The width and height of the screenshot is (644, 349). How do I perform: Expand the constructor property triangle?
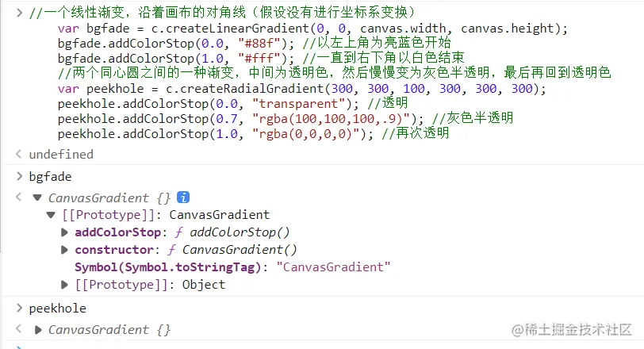point(64,250)
